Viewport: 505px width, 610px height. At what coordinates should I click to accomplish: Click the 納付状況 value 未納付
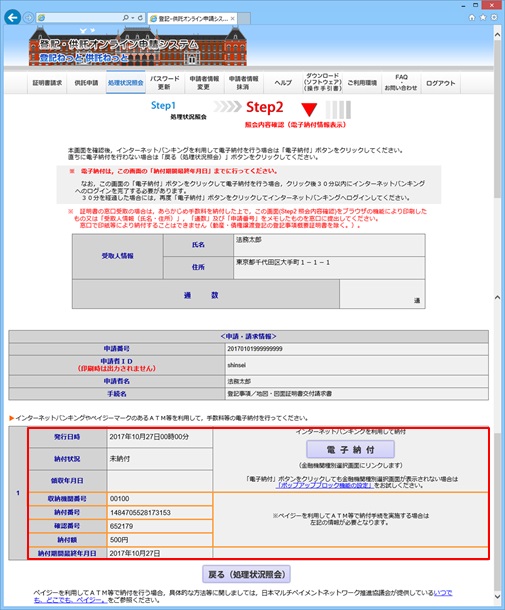(119, 459)
